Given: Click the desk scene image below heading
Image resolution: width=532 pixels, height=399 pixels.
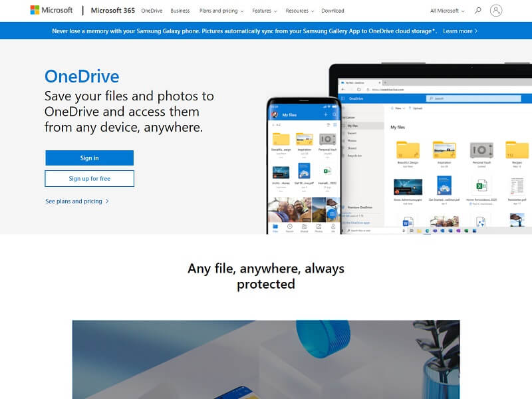Looking at the screenshot, I should click(x=266, y=360).
